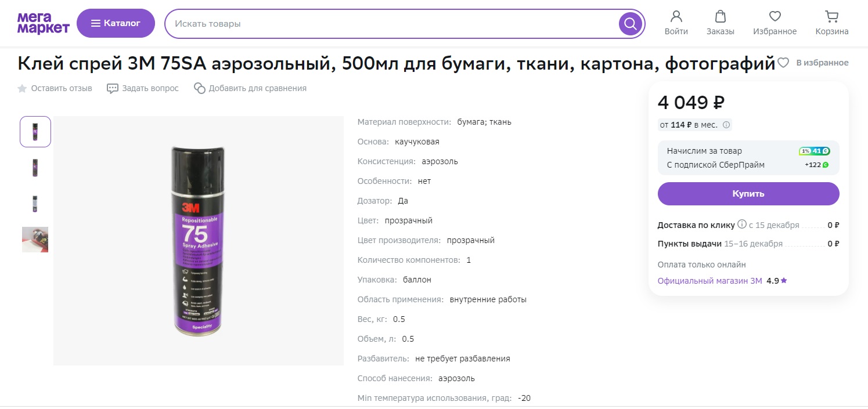Image resolution: width=868 pixels, height=409 pixels.
Task: Click Количество компонентов: 1 row
Action: pos(415,260)
